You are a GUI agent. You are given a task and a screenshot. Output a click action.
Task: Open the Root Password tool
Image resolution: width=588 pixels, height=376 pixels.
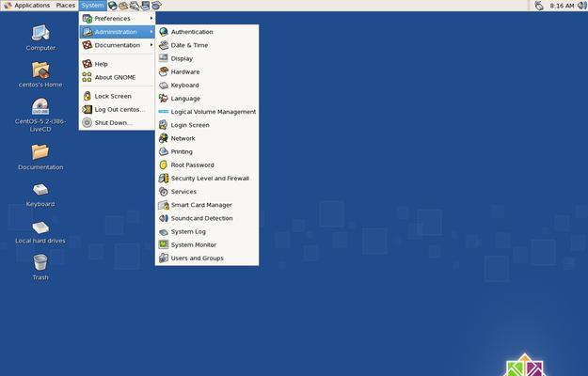[207, 164]
